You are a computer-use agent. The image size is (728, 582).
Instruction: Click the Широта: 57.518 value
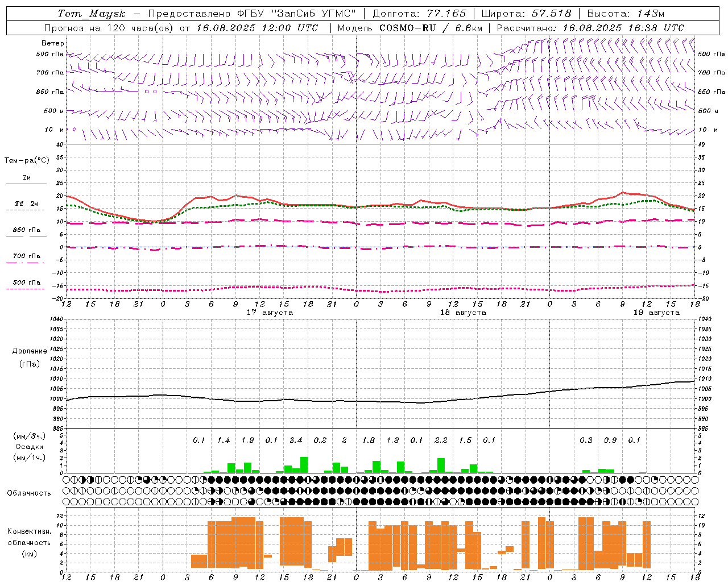tap(526, 14)
